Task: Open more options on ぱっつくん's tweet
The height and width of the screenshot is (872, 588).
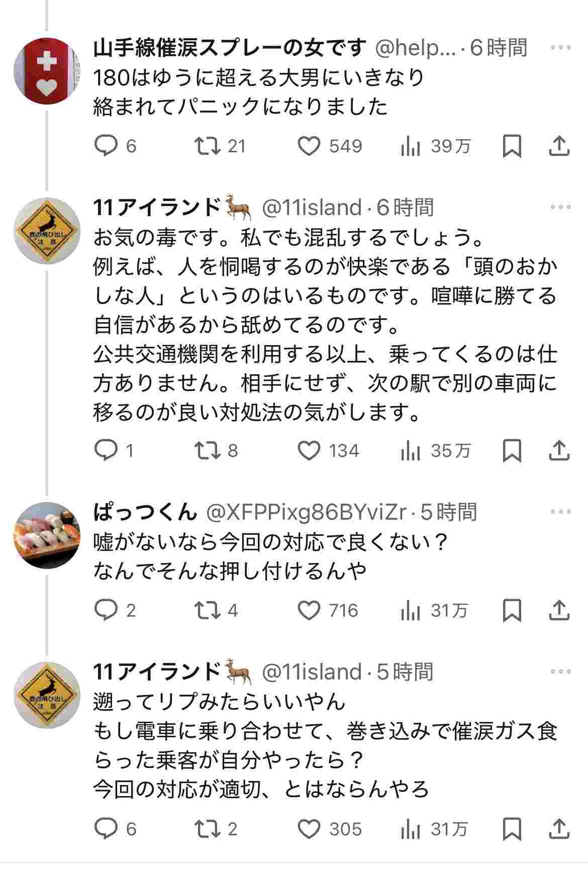Action: coord(561,512)
